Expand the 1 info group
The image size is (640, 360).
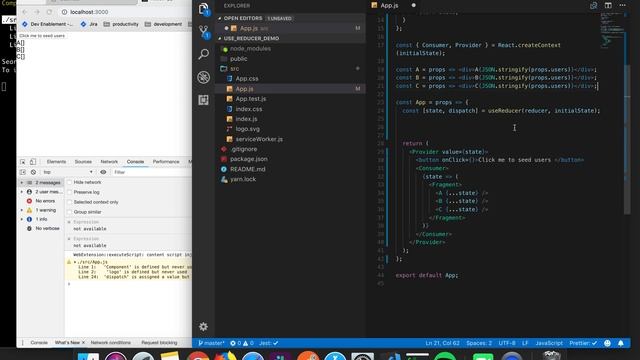pos(22,219)
